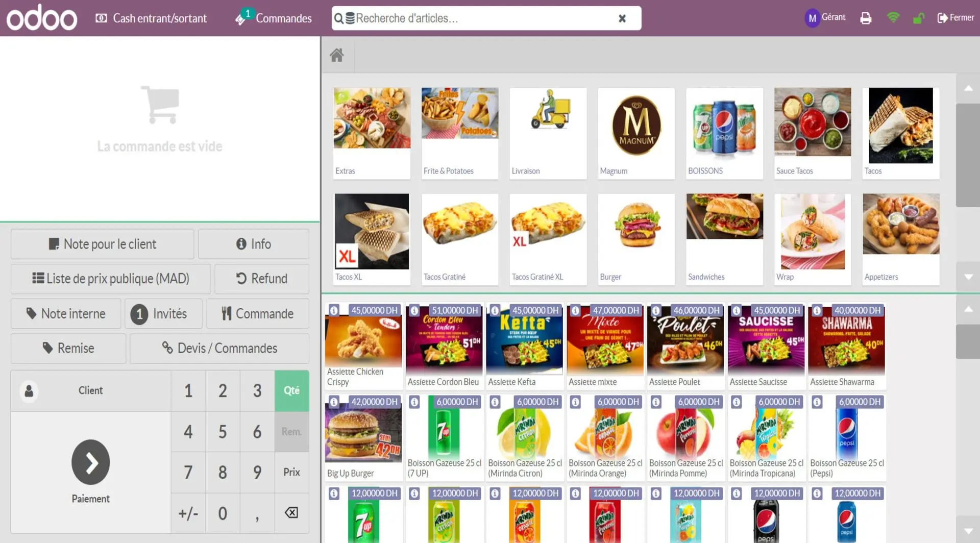Click category list scroll-down arrow
Screen dimensions: 980x543
click(x=968, y=277)
